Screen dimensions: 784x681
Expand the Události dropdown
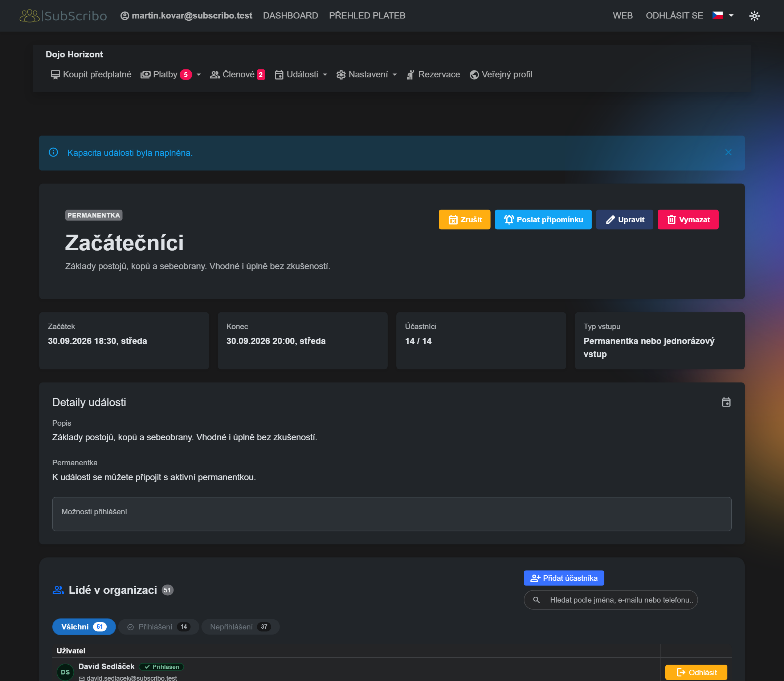click(x=301, y=74)
